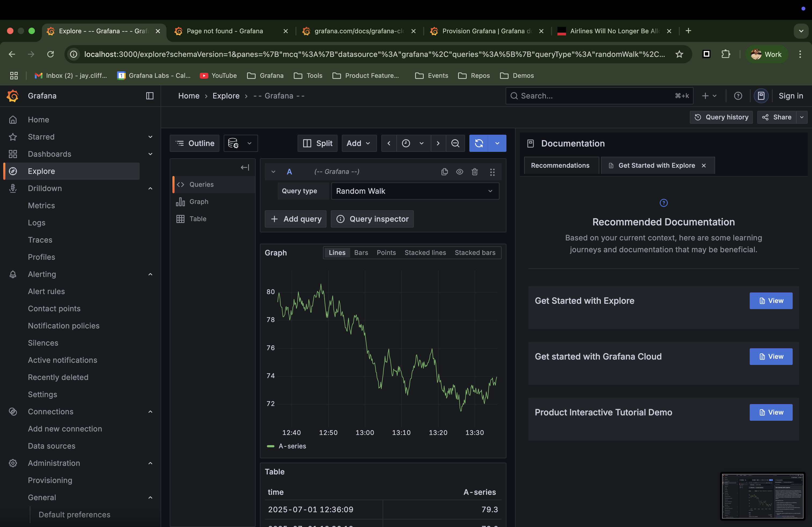Open the Add dropdown in toolbar
Viewport: 812px width, 527px height.
tap(359, 143)
